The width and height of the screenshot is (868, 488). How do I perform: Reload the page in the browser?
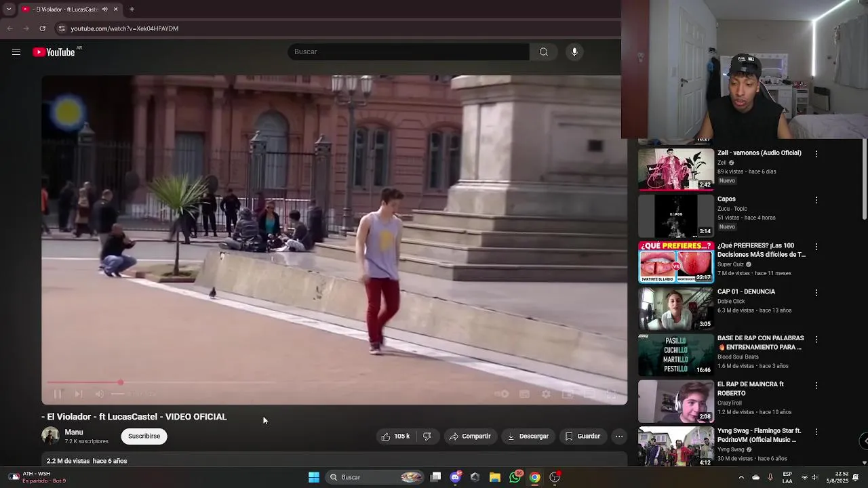pyautogui.click(x=43, y=28)
